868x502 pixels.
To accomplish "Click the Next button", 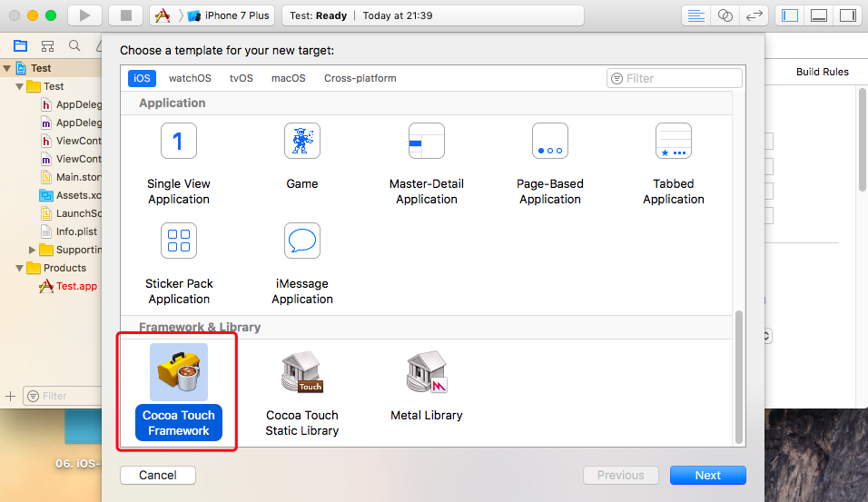I will click(708, 475).
